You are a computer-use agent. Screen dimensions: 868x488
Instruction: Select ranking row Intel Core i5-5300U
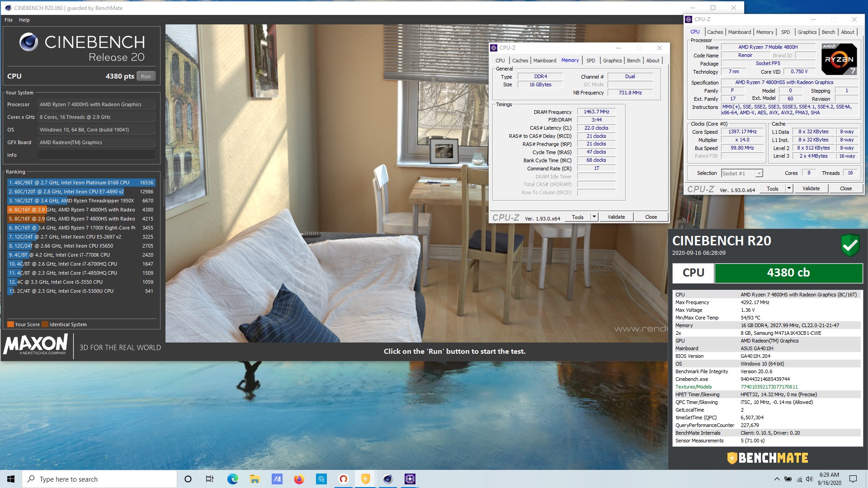pos(81,291)
